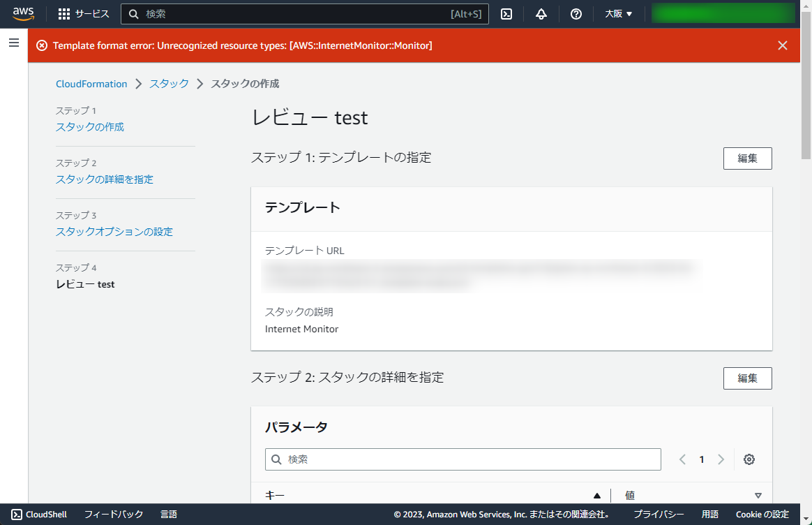Launch CloudShell from the top navigation icon

pos(506,13)
